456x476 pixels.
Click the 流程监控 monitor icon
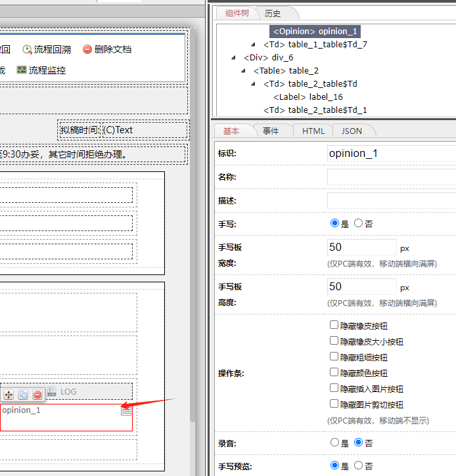point(21,70)
